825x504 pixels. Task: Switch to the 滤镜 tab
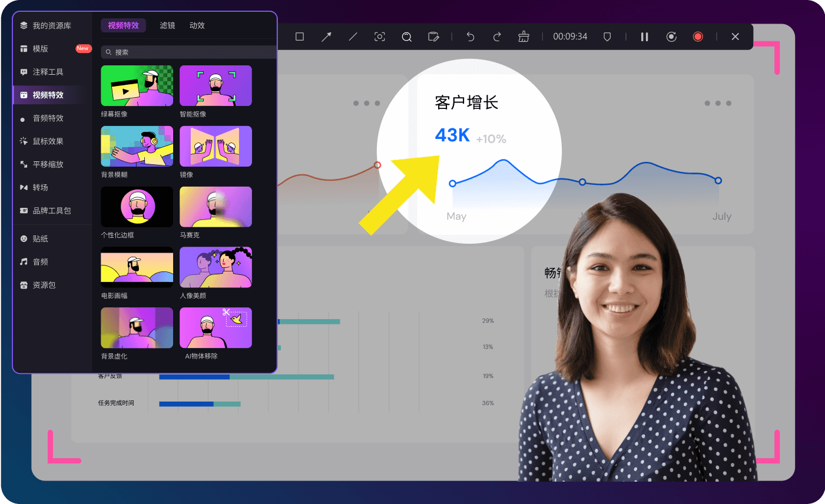[168, 25]
